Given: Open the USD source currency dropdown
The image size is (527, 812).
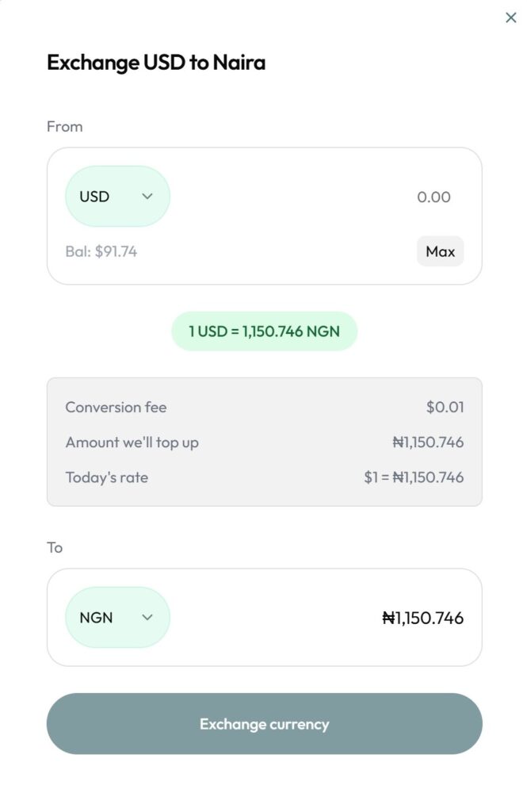Looking at the screenshot, I should (116, 197).
